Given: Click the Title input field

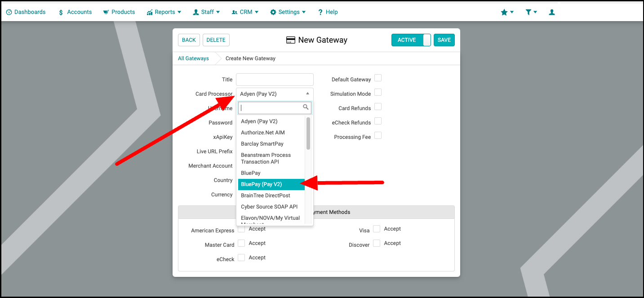Looking at the screenshot, I should (275, 80).
